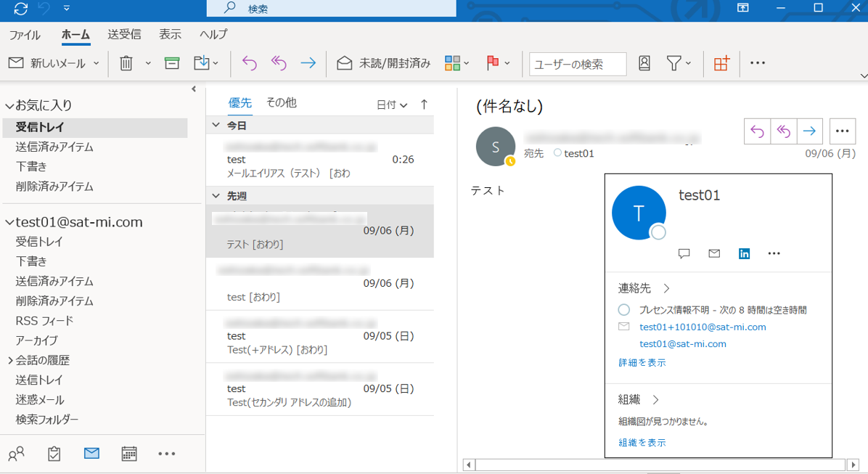
Task: Switch to People view icon
Action: pyautogui.click(x=17, y=454)
